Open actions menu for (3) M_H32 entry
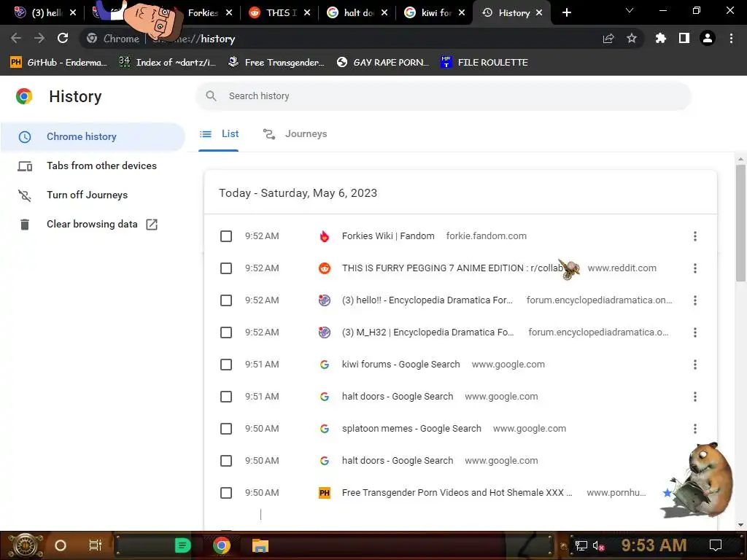 click(695, 332)
